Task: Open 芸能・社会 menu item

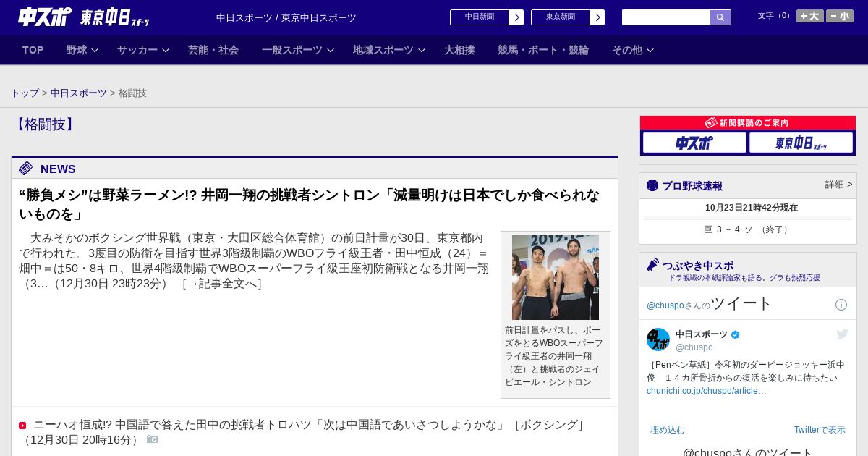Action: [x=213, y=50]
